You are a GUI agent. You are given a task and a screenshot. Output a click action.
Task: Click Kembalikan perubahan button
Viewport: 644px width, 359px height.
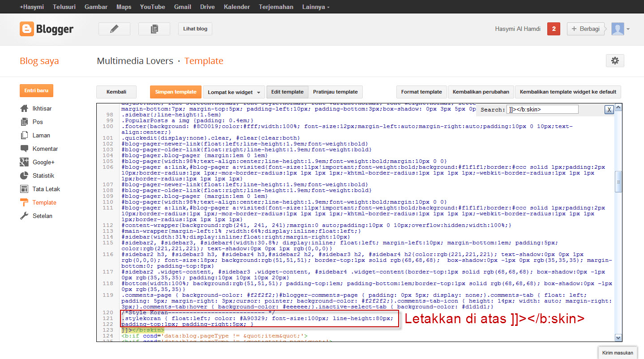(481, 92)
